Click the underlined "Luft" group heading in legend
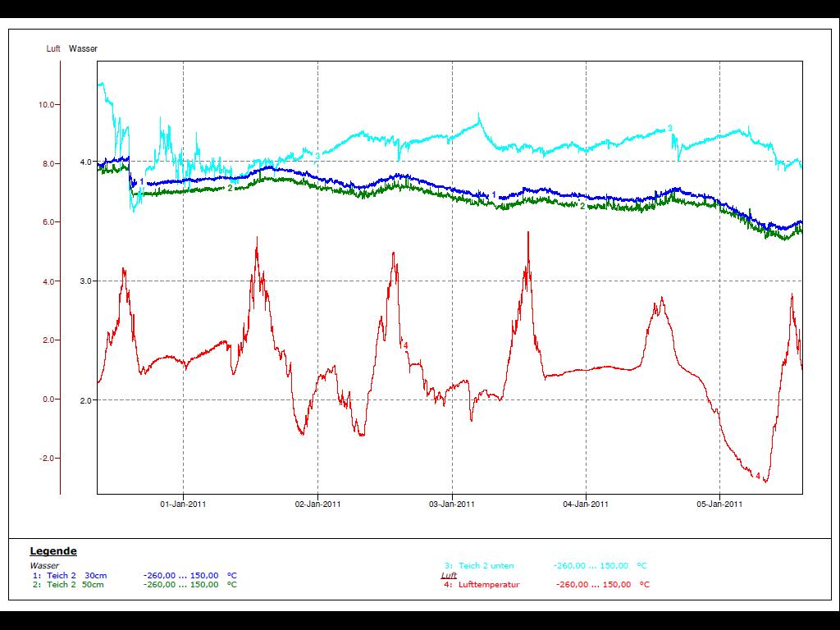The image size is (840, 630). pyautogui.click(x=449, y=576)
